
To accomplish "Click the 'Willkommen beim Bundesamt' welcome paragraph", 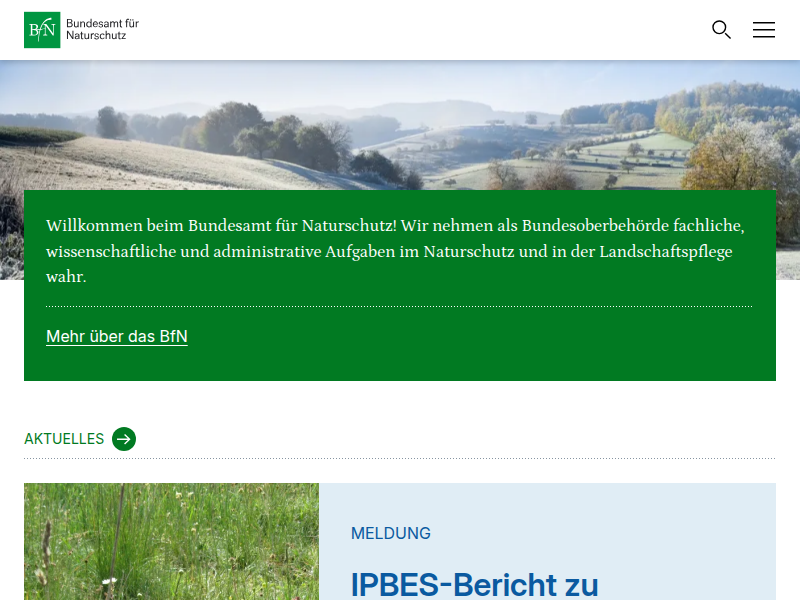I will tap(395, 250).
